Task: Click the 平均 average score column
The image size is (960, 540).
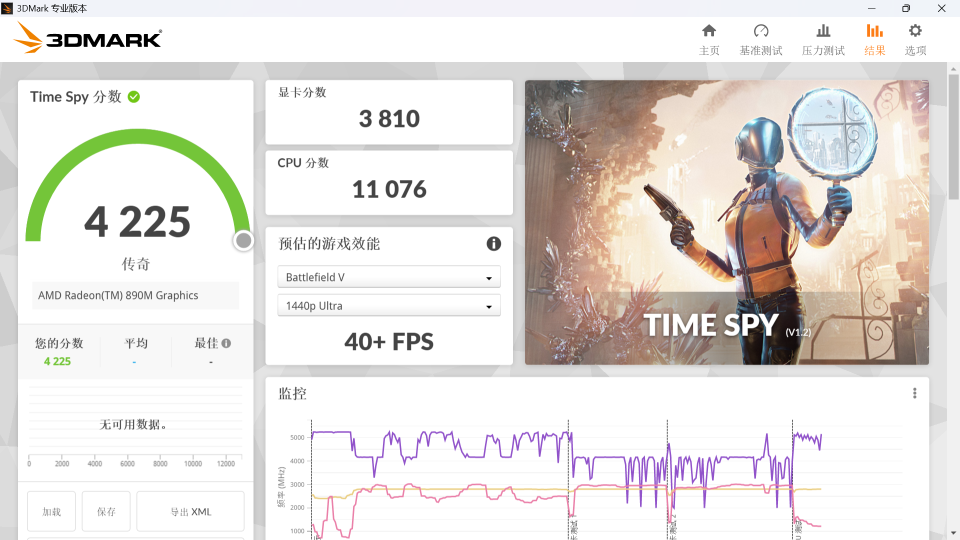Action: [135, 351]
